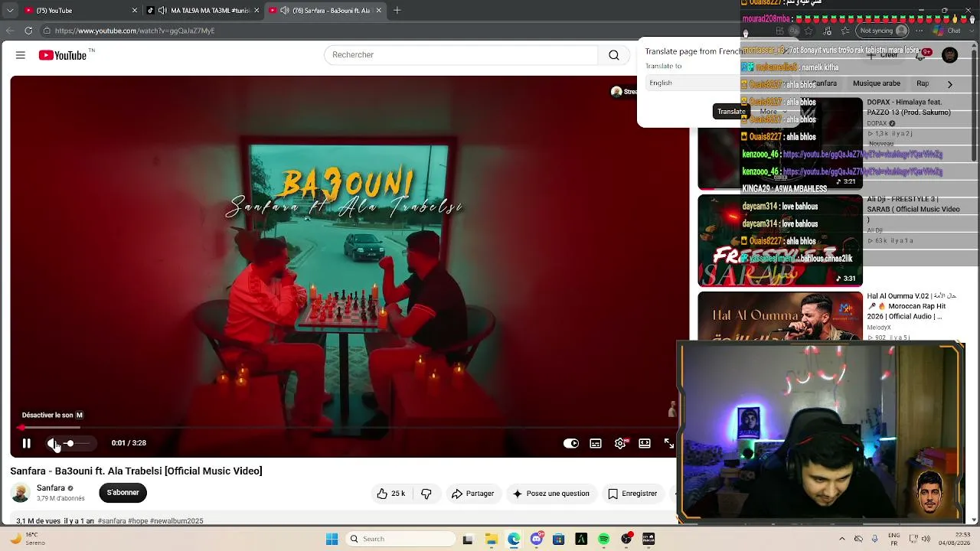Switch to the "(75) YouTube" browser tab
The height and width of the screenshot is (551, 980).
click(x=77, y=11)
